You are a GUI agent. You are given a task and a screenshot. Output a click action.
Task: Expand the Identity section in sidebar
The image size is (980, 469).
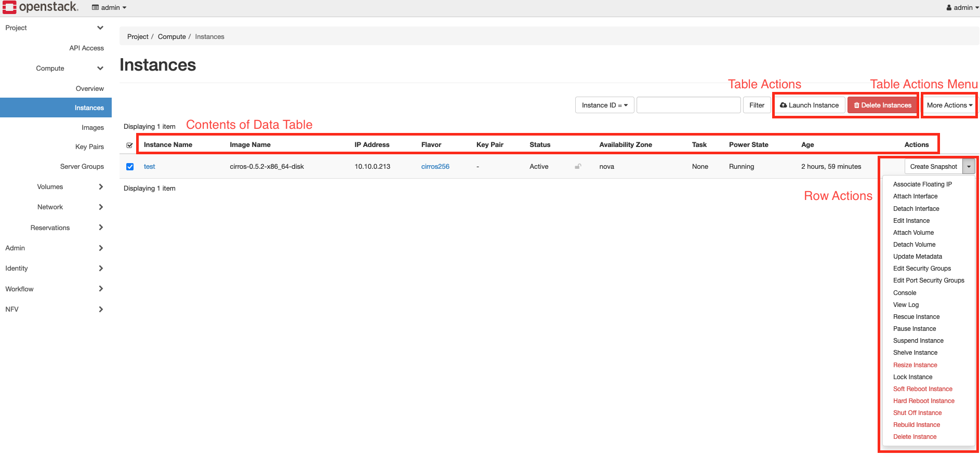[17, 268]
